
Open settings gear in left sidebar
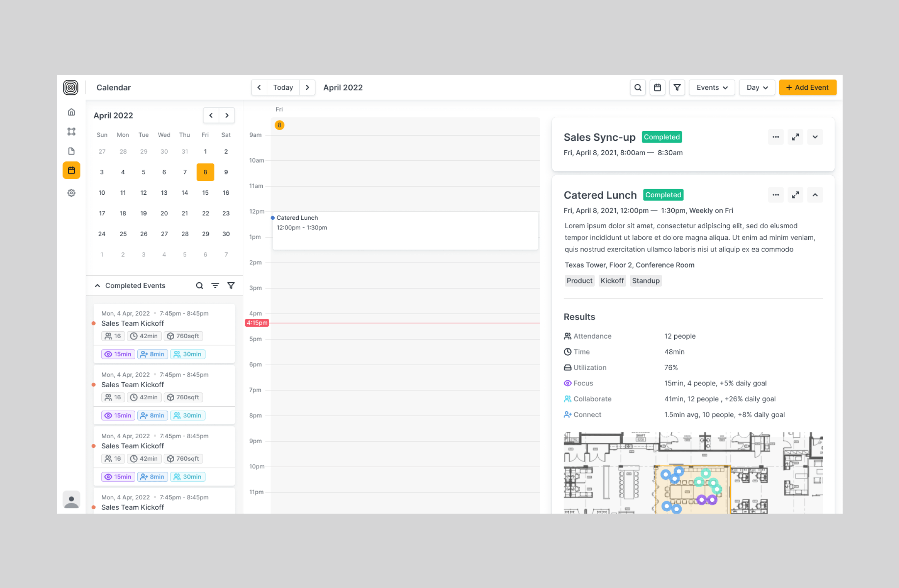click(72, 193)
